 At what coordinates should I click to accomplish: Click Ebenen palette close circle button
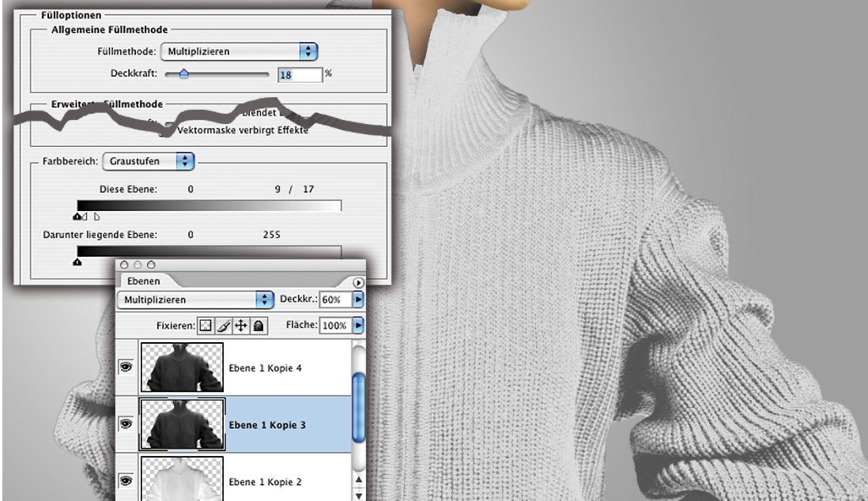pos(124,266)
